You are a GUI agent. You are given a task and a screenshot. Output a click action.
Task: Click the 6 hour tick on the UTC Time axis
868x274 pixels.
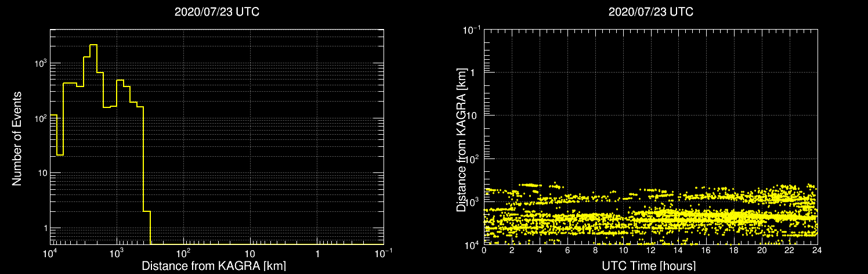[x=567, y=250]
